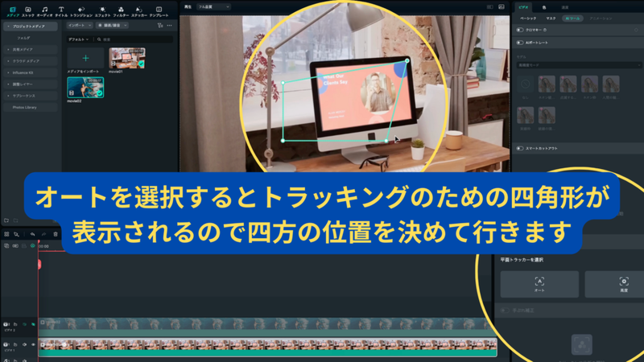Viewport: 644px width, 362px height.
Task: Open the メディア (Media) tab icon
Action: (12, 11)
